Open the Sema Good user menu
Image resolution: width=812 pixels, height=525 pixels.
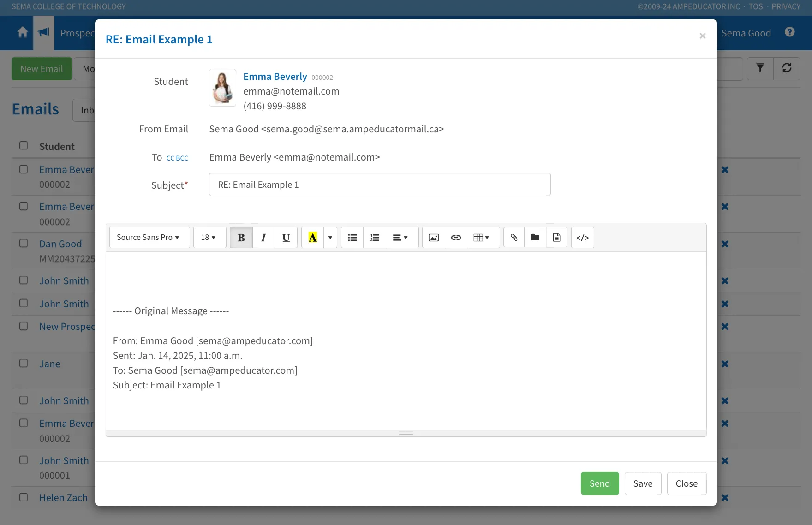pos(746,33)
